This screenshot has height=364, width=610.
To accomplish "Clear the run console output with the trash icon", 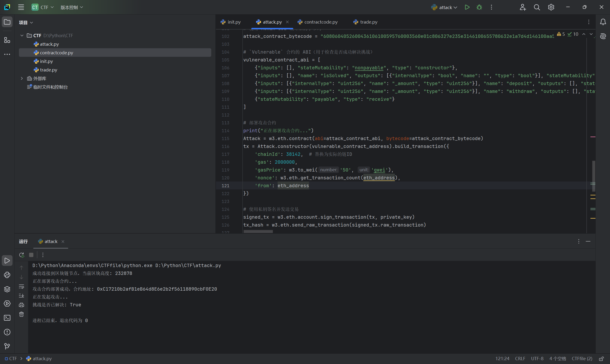I will [x=22, y=314].
